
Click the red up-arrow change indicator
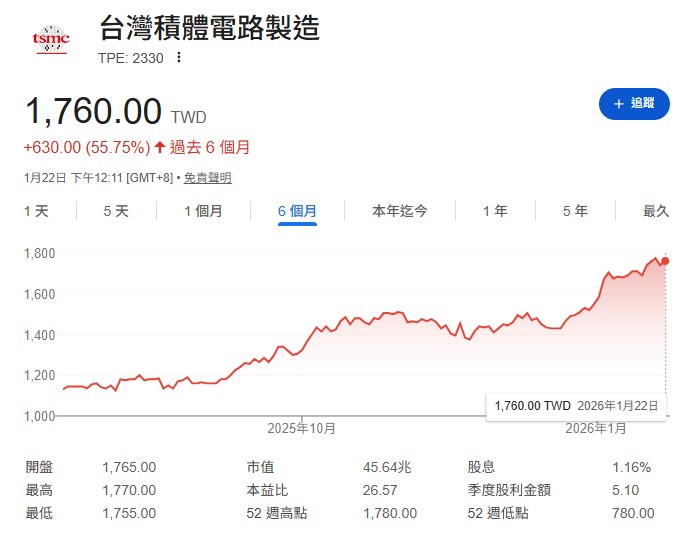pos(159,147)
